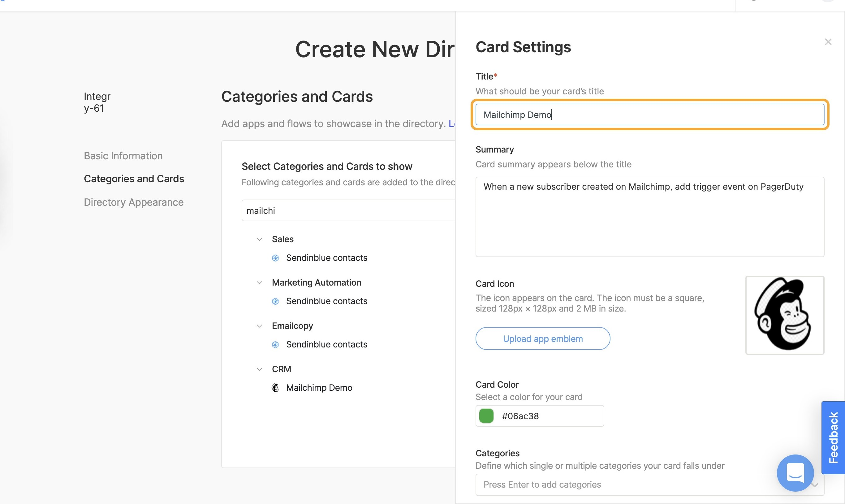The height and width of the screenshot is (504, 845).
Task: Go to Directory Appearance step
Action: click(133, 202)
